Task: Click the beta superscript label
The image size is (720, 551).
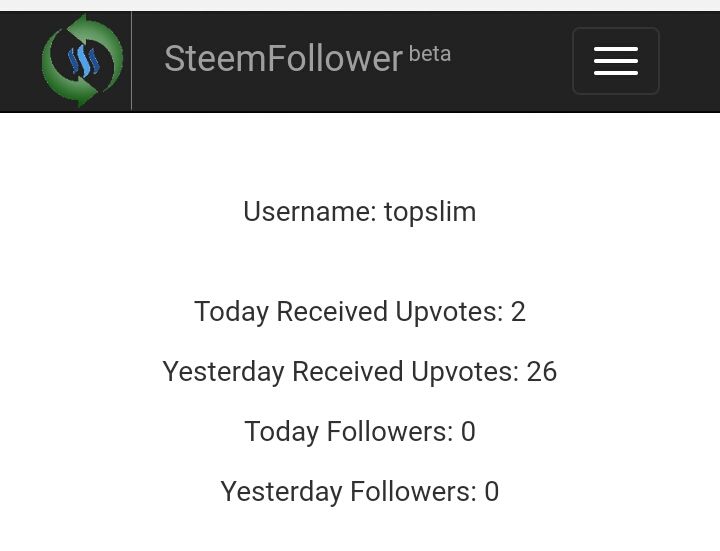Action: pyautogui.click(x=430, y=54)
